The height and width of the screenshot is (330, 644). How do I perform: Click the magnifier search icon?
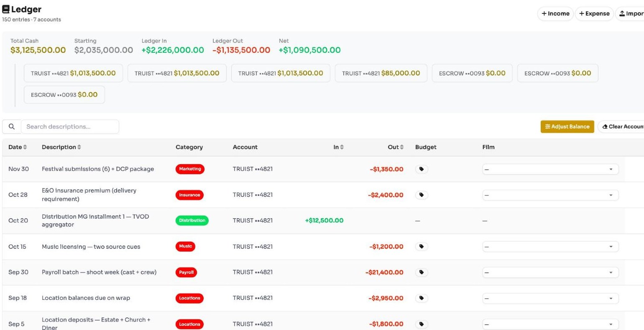click(12, 126)
